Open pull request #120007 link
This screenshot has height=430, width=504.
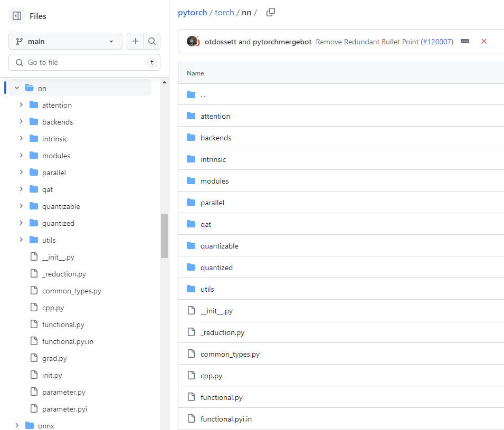point(437,42)
